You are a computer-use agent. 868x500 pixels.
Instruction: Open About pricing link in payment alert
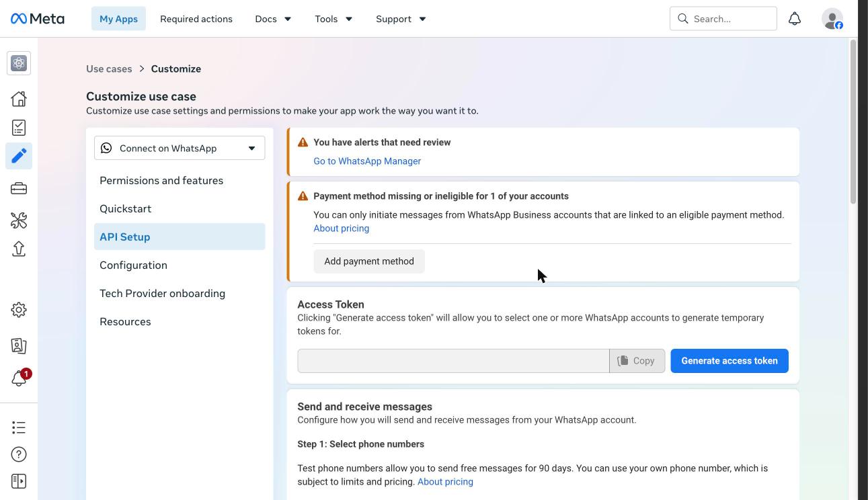(x=341, y=228)
